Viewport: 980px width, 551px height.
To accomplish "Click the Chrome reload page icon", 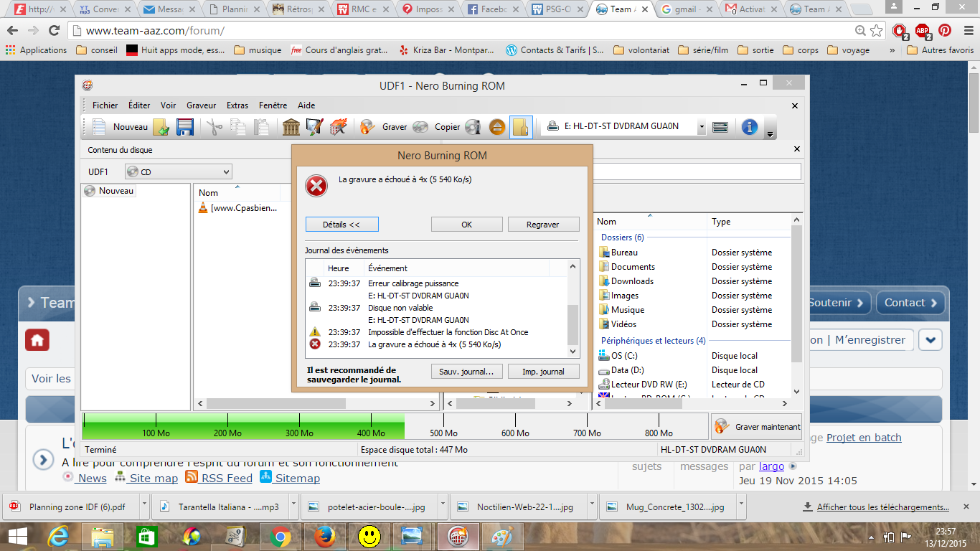I will (x=54, y=31).
